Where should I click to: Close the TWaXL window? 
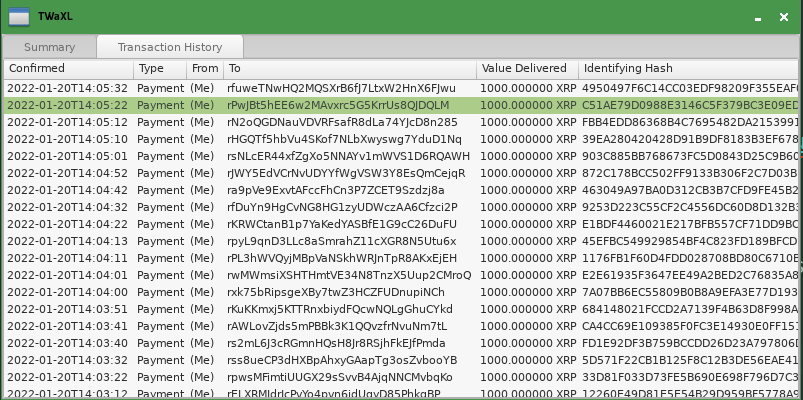tap(782, 17)
